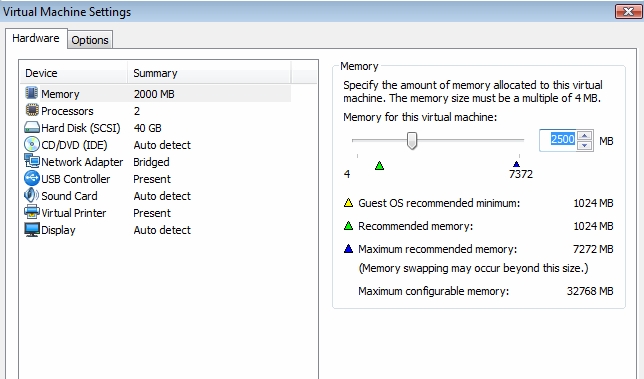Switch to the Options tab

click(90, 40)
